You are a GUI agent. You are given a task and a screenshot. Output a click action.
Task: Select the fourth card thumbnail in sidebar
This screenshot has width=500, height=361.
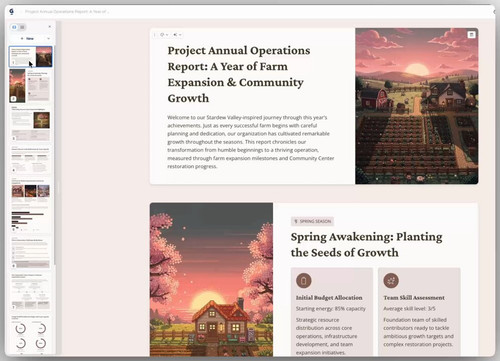30,159
